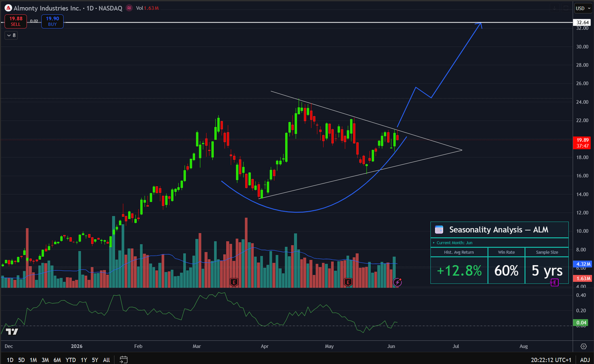Image resolution: width=594 pixels, height=364 pixels.
Task: Click the Seasonality Analysis — ALM header
Action: click(498, 229)
